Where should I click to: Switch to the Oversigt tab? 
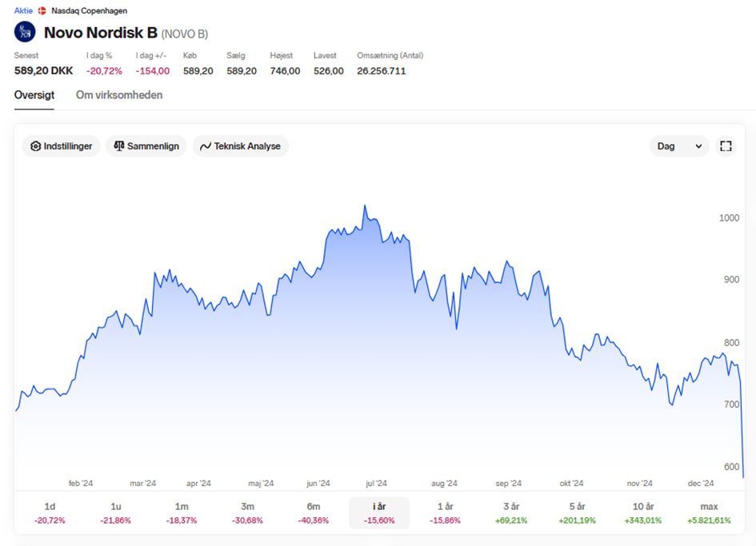tap(34, 95)
